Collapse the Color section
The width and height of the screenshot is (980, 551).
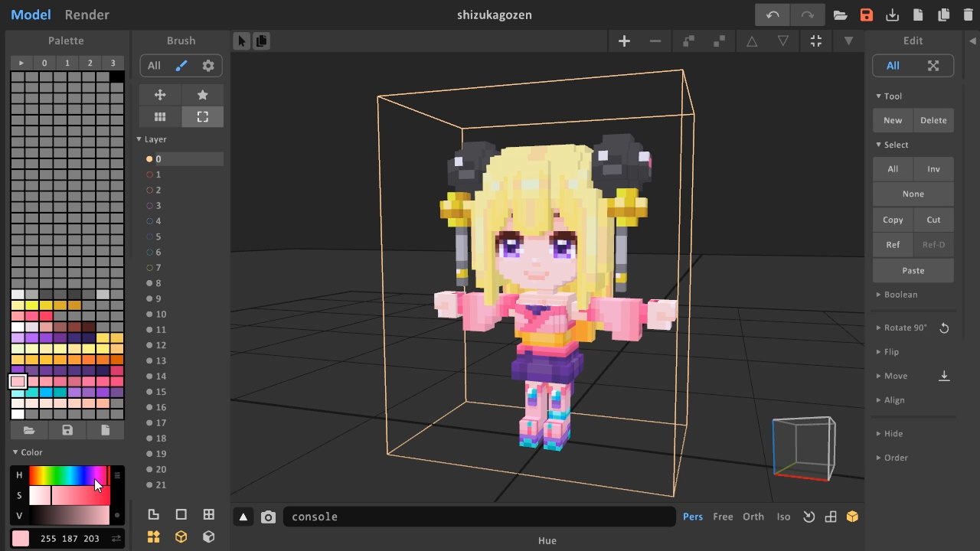tap(28, 452)
